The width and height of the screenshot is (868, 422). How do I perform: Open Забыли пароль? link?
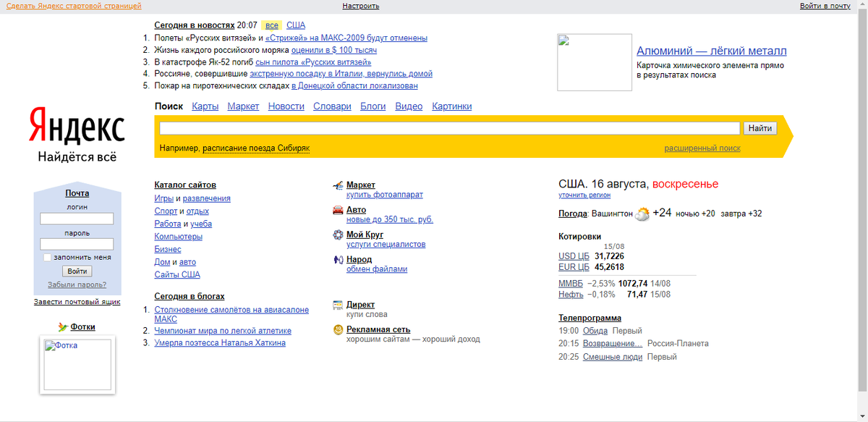point(77,284)
